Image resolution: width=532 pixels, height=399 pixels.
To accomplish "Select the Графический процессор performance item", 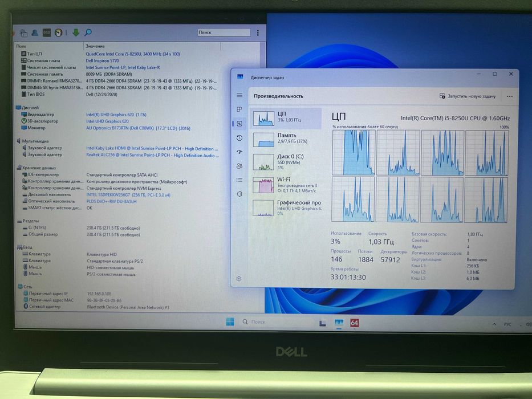I will tap(286, 207).
